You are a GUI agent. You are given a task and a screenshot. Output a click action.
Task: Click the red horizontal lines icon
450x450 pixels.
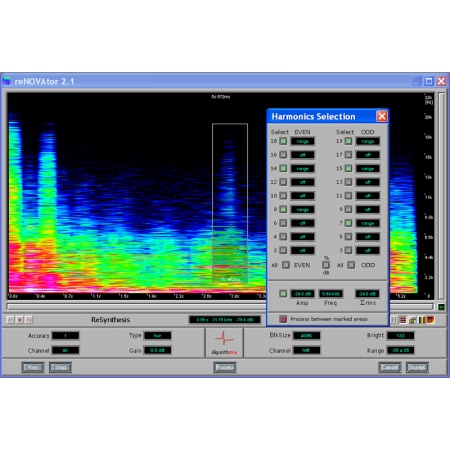[x=403, y=320]
